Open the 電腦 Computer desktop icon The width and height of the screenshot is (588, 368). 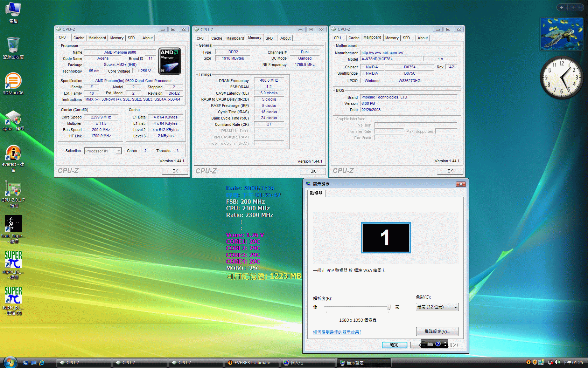(13, 12)
